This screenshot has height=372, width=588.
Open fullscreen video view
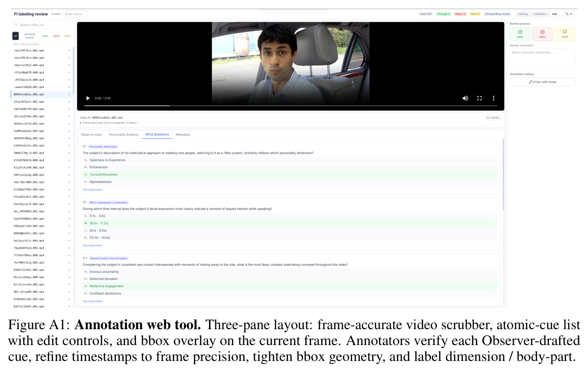coord(480,98)
